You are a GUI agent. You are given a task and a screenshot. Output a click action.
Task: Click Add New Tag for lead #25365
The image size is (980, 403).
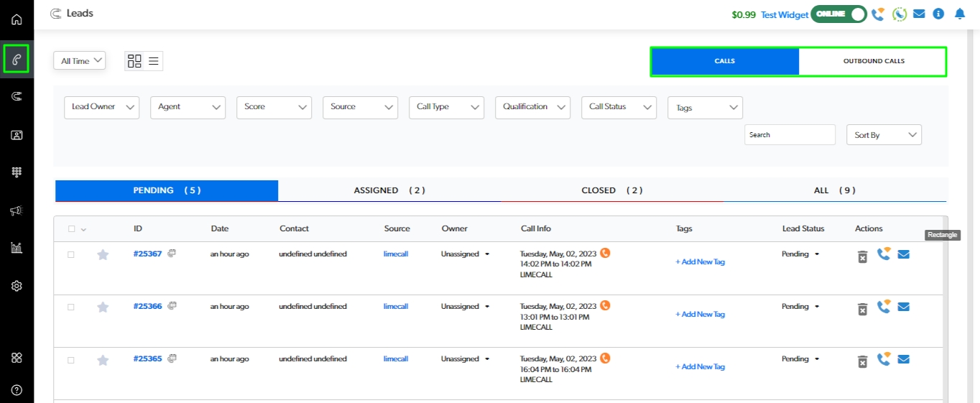click(x=700, y=367)
